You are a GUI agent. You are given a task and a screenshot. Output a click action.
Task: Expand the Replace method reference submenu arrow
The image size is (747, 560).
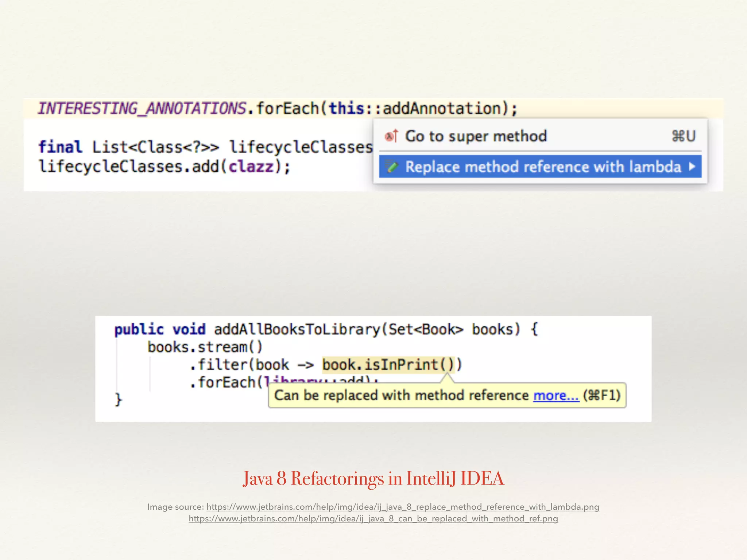[692, 167]
